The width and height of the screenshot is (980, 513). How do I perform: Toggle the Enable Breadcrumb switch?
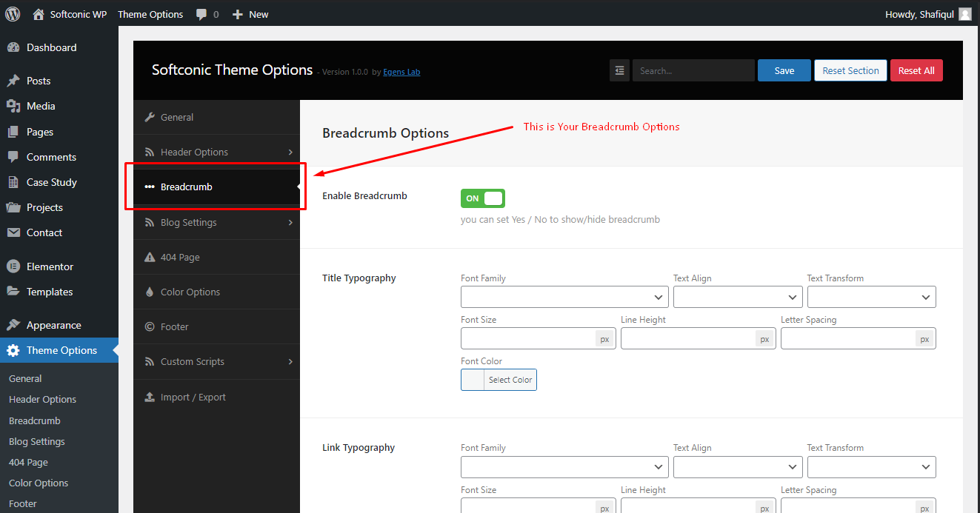[483, 198]
